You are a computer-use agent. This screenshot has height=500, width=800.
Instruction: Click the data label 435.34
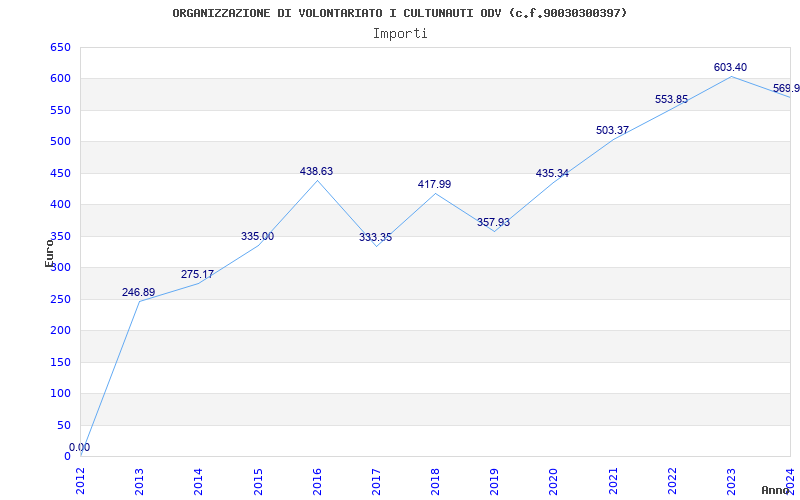[x=552, y=173]
